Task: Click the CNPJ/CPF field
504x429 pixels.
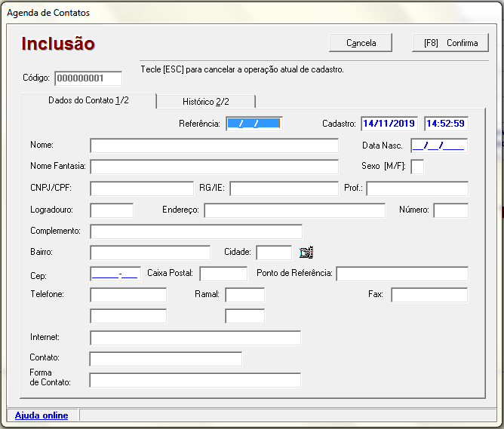Action: pyautogui.click(x=142, y=188)
